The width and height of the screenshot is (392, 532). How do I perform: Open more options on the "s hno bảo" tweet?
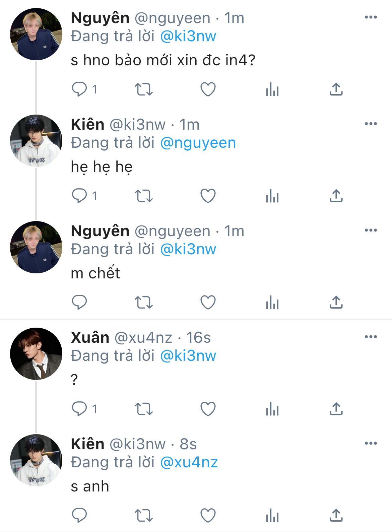click(371, 17)
